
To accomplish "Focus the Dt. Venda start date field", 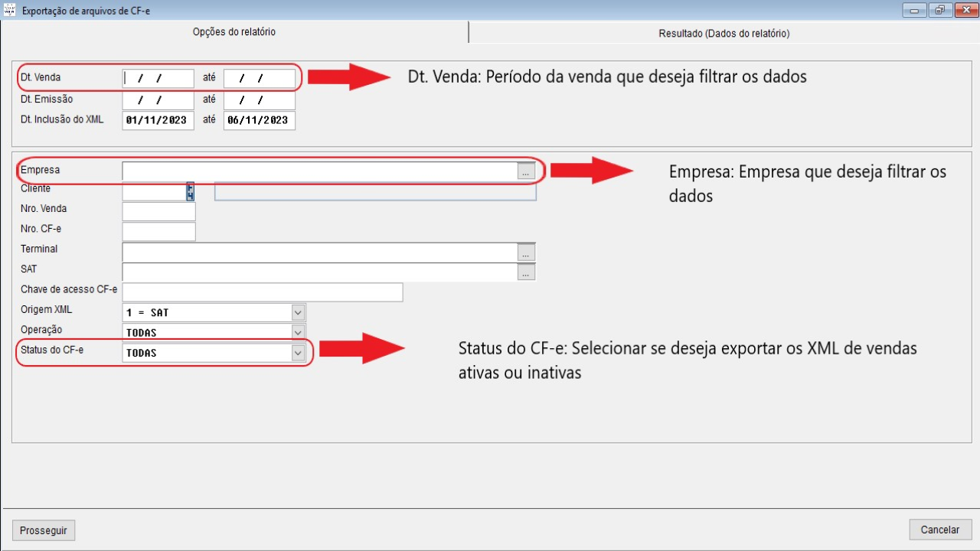I will pyautogui.click(x=158, y=78).
